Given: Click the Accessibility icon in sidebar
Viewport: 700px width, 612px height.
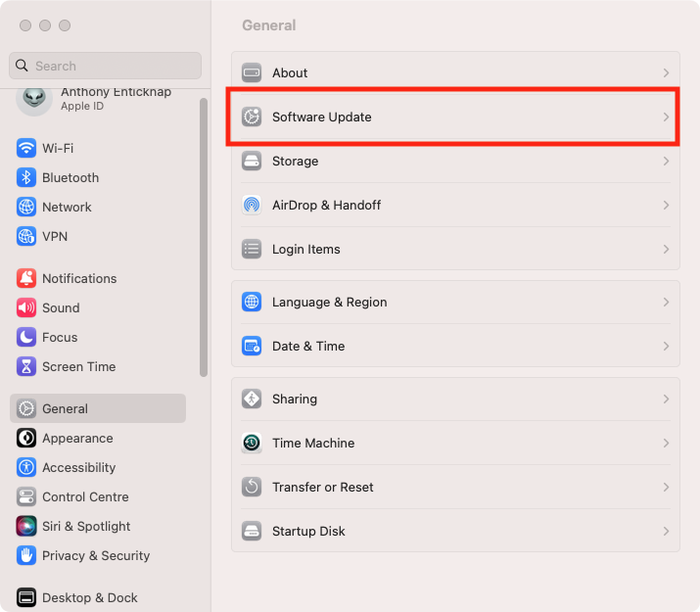Looking at the screenshot, I should click(x=26, y=468).
